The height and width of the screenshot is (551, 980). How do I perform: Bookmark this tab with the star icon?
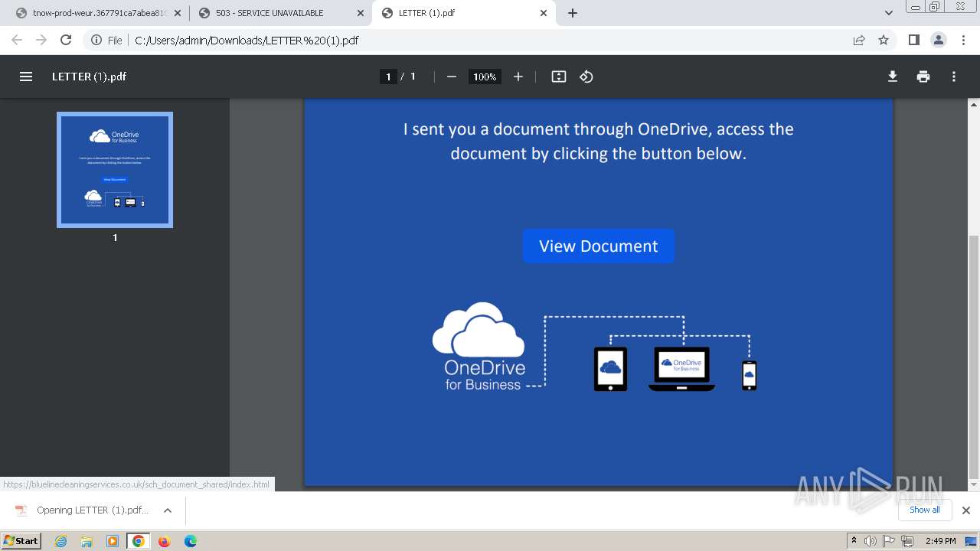coord(884,40)
